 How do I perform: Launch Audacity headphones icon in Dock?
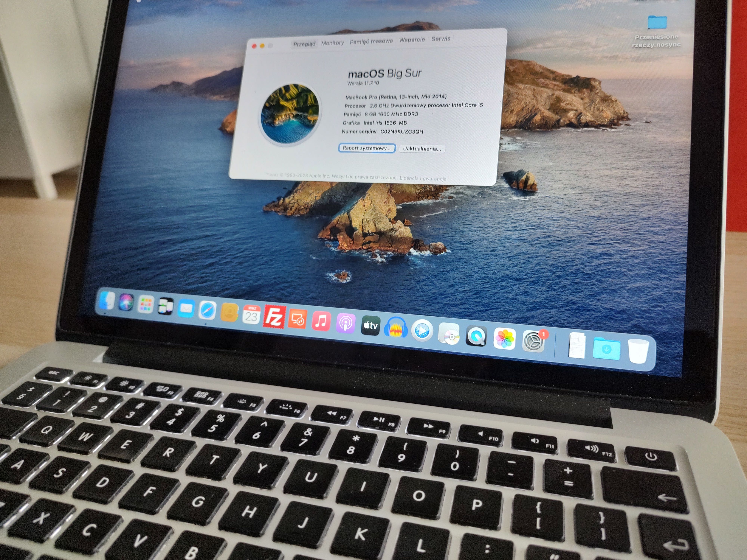point(396,327)
